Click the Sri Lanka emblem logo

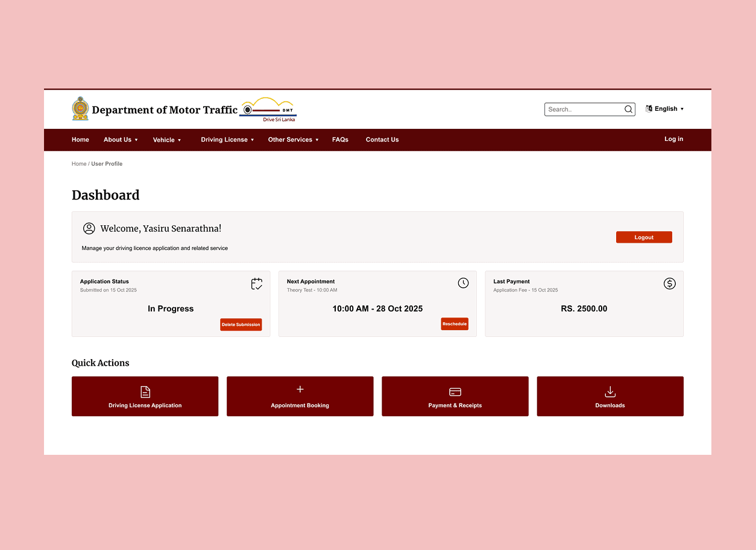point(80,109)
